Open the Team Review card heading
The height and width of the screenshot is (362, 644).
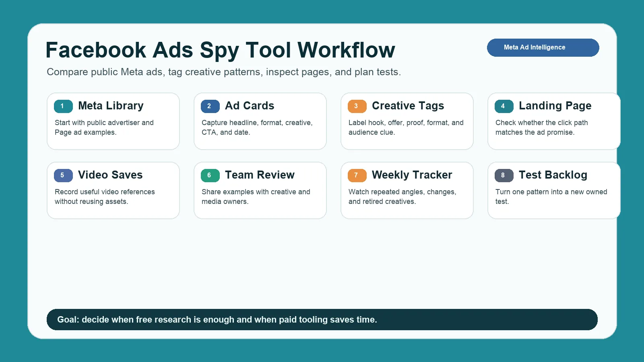260,175
